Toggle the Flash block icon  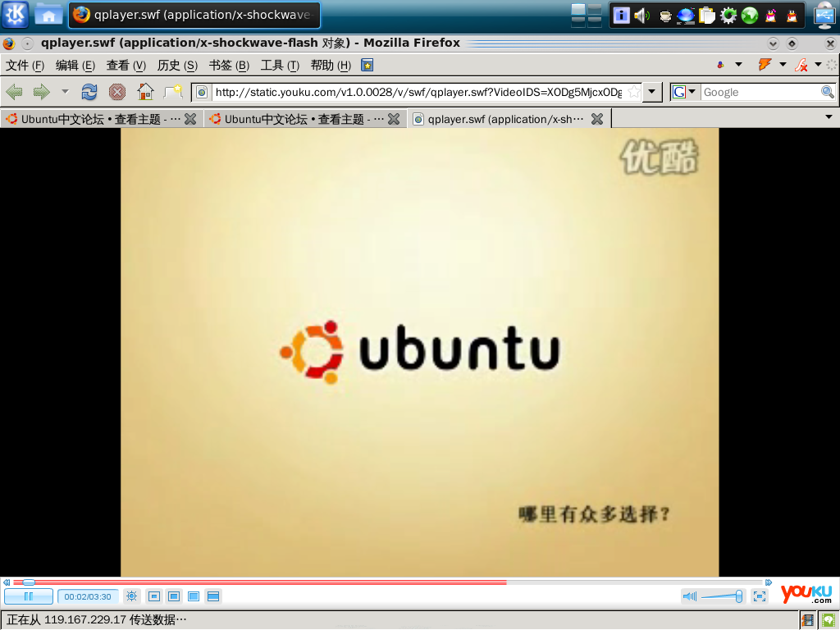coord(801,65)
